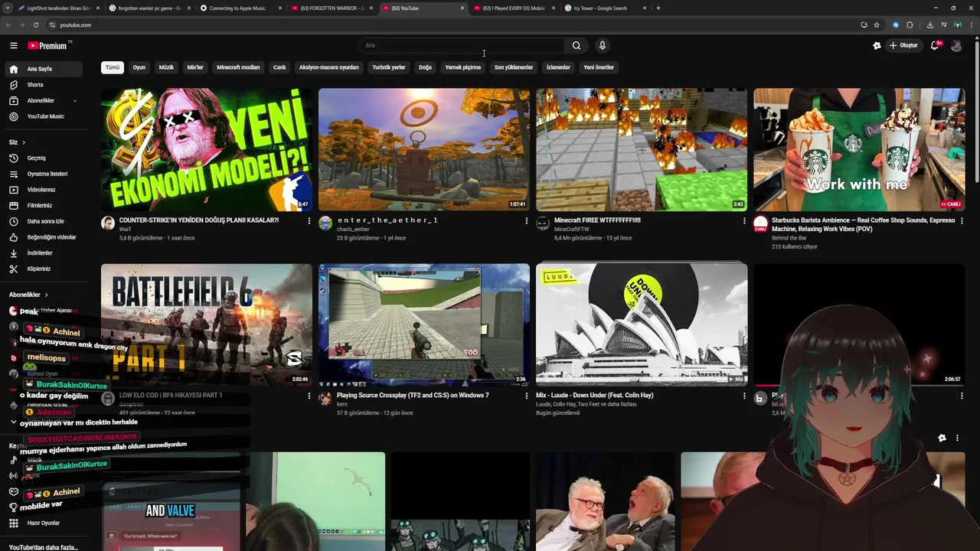Click the sparkle badge icon beside Oluştur
This screenshot has height=551, width=980.
coord(877,46)
